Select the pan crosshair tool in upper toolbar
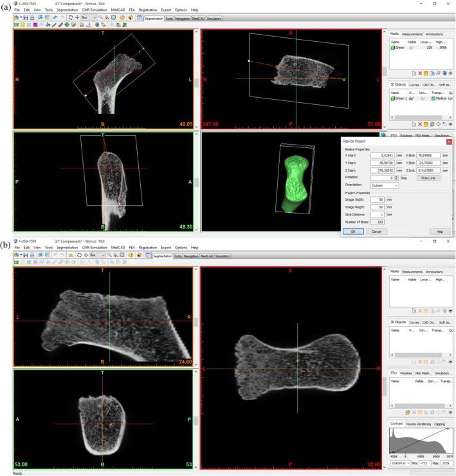Screen dimensions: 456x476 pyautogui.click(x=77, y=17)
